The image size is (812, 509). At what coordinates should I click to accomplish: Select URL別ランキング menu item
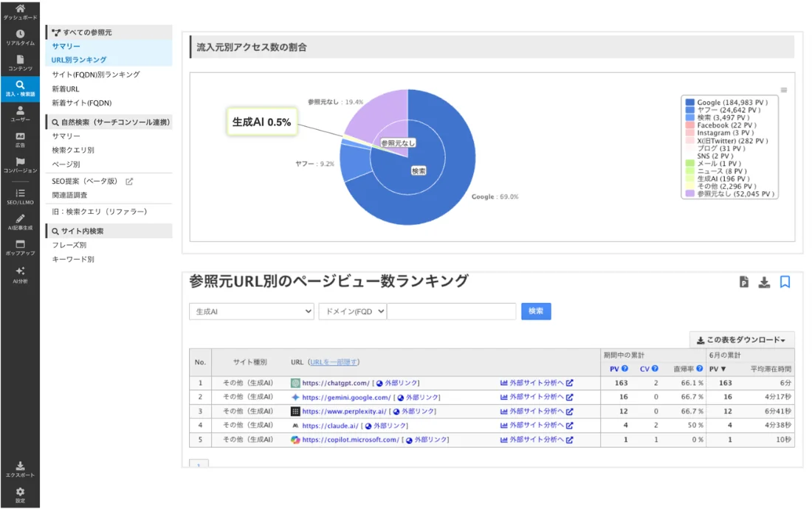[x=79, y=60]
